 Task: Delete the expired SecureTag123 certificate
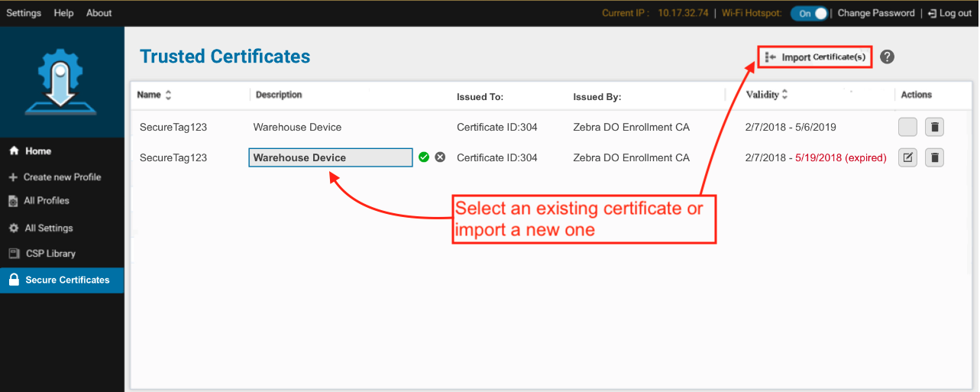(935, 158)
